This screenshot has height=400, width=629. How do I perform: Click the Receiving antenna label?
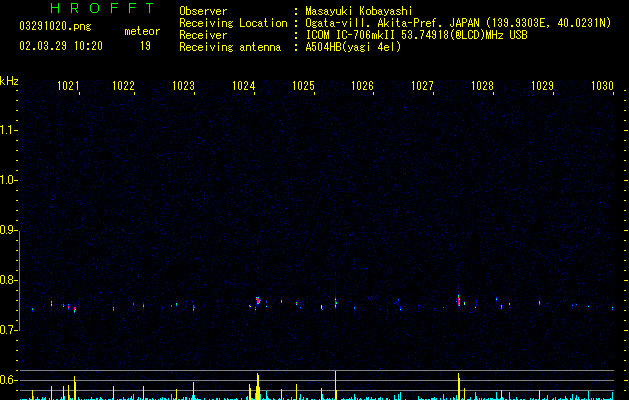(x=230, y=47)
